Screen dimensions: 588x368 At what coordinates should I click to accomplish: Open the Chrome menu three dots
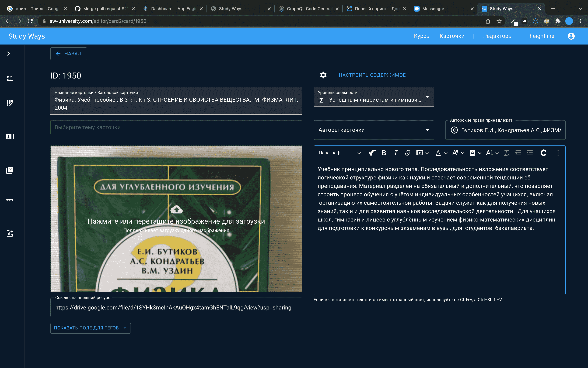tap(580, 21)
